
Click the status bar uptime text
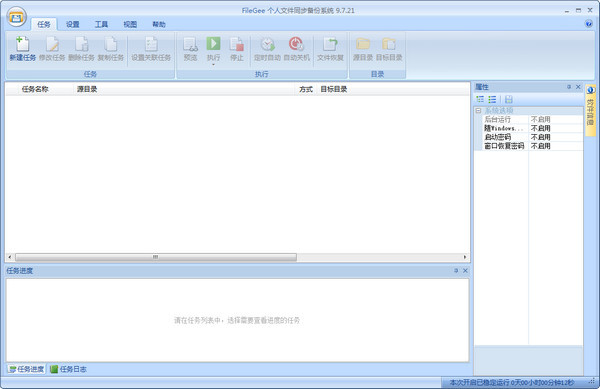pos(512,382)
